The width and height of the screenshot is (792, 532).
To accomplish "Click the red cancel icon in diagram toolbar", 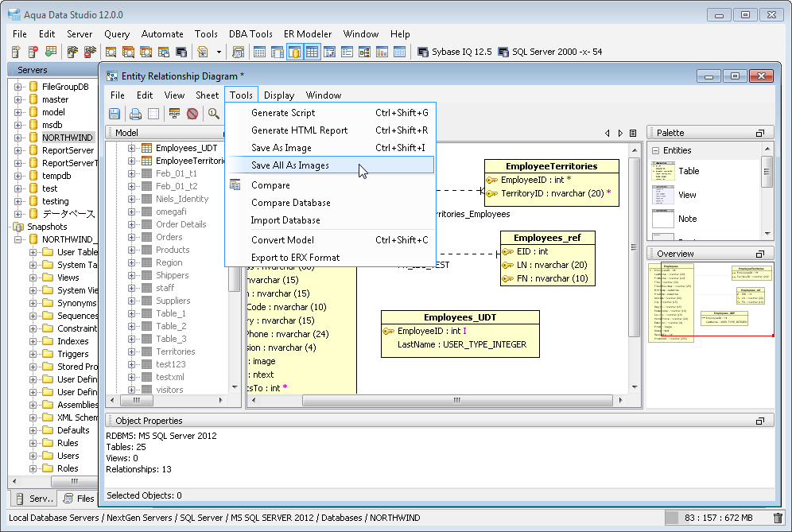I will (x=192, y=114).
